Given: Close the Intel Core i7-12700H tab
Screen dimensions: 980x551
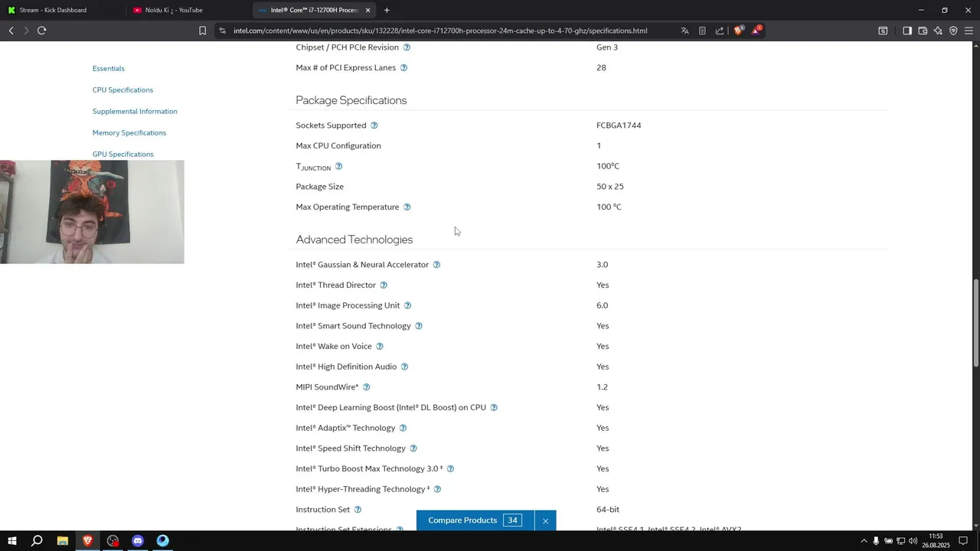Looking at the screenshot, I should 368,10.
